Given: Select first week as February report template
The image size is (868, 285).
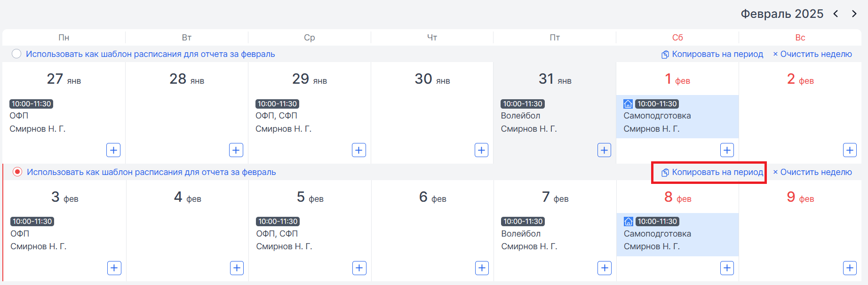Looking at the screenshot, I should click(16, 54).
